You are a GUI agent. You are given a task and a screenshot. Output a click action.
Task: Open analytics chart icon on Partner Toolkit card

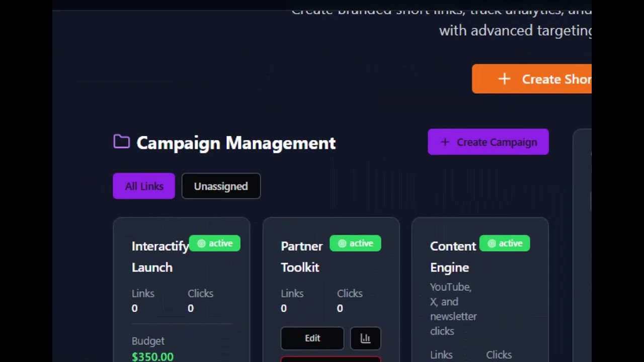pos(365,338)
